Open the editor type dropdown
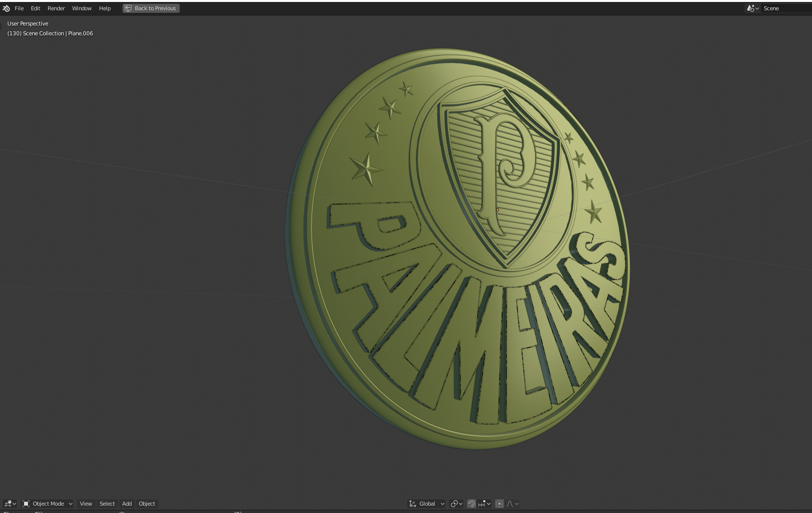 [10, 504]
